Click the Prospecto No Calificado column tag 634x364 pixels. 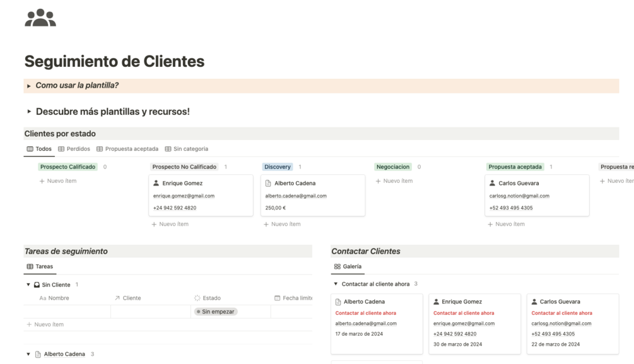(x=184, y=167)
